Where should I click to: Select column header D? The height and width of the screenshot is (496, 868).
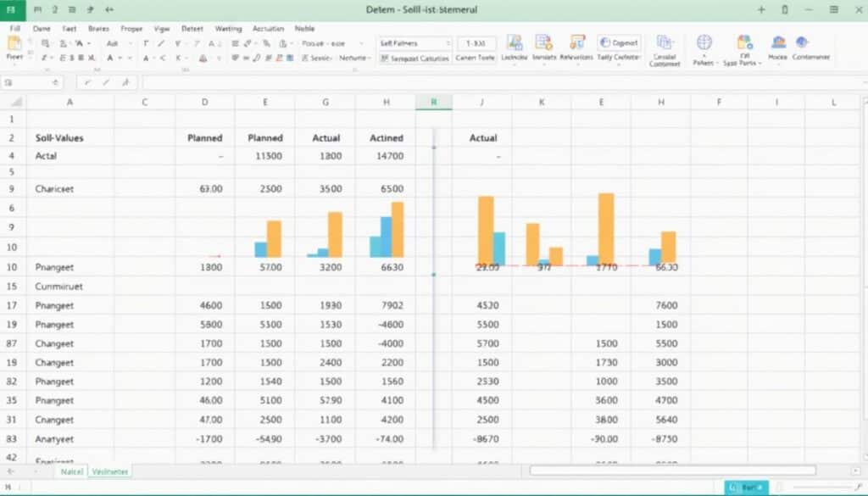tap(205, 103)
